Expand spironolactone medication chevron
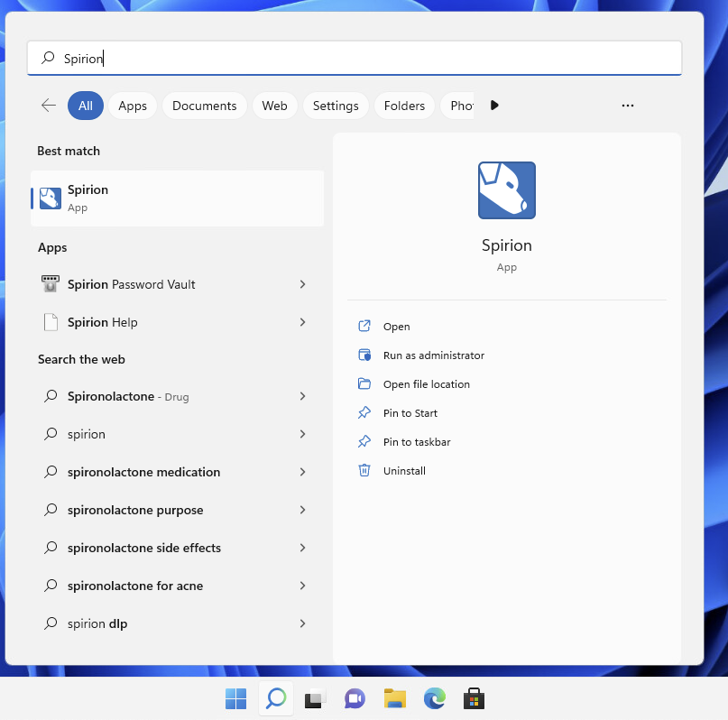This screenshot has width=728, height=720. [303, 472]
